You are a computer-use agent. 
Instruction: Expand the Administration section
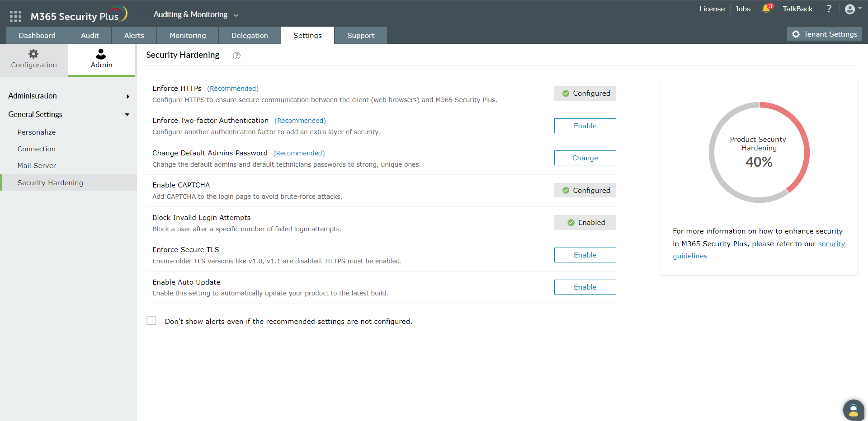tap(68, 96)
